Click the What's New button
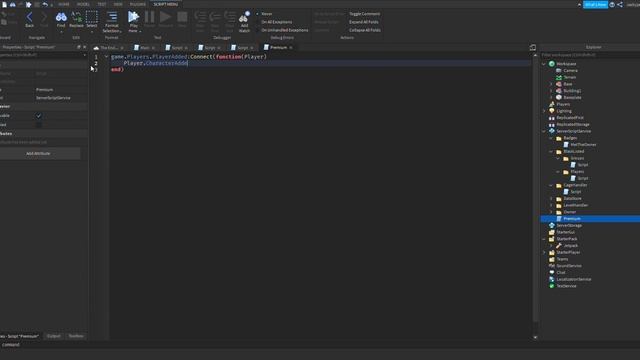The image size is (640, 360). click(x=596, y=4)
